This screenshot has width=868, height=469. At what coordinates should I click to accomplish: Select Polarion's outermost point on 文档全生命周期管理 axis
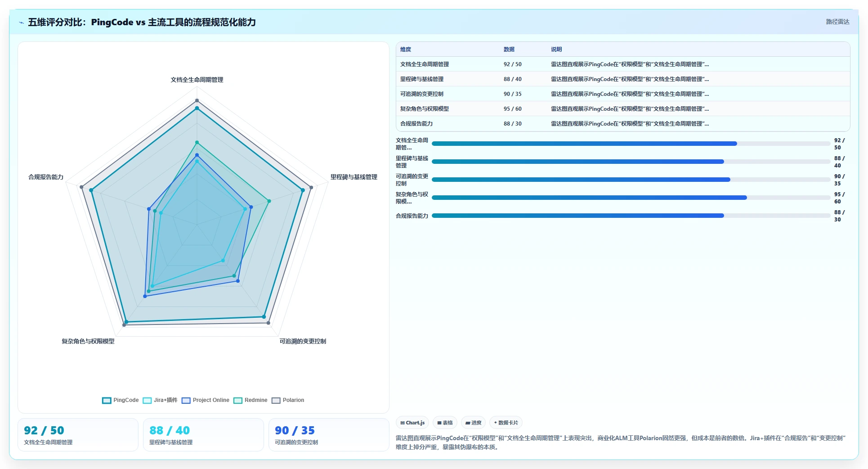point(197,100)
